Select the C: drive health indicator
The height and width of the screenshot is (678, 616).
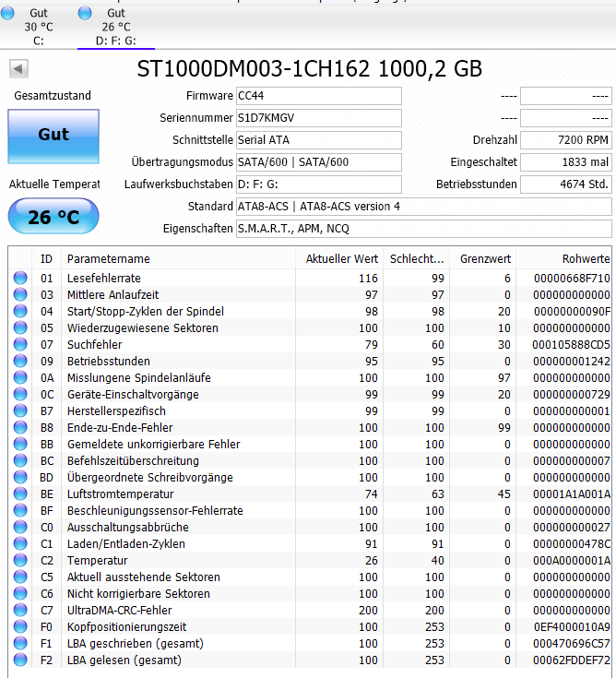click(x=39, y=27)
